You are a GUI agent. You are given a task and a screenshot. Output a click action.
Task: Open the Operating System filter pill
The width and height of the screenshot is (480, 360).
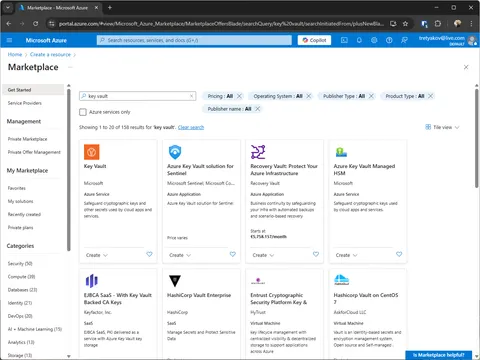pyautogui.click(x=278, y=96)
